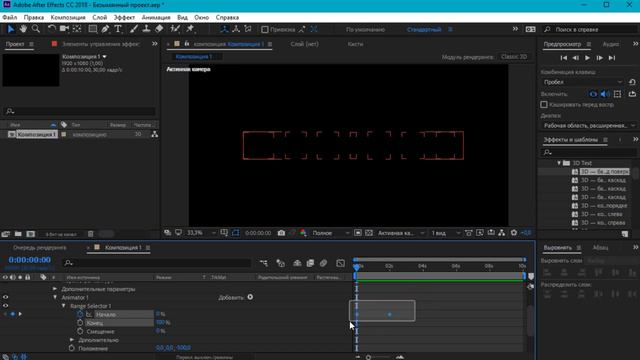The height and width of the screenshot is (360, 640).
Task: Open composition mini-flowchart in timeline
Action: (264, 263)
